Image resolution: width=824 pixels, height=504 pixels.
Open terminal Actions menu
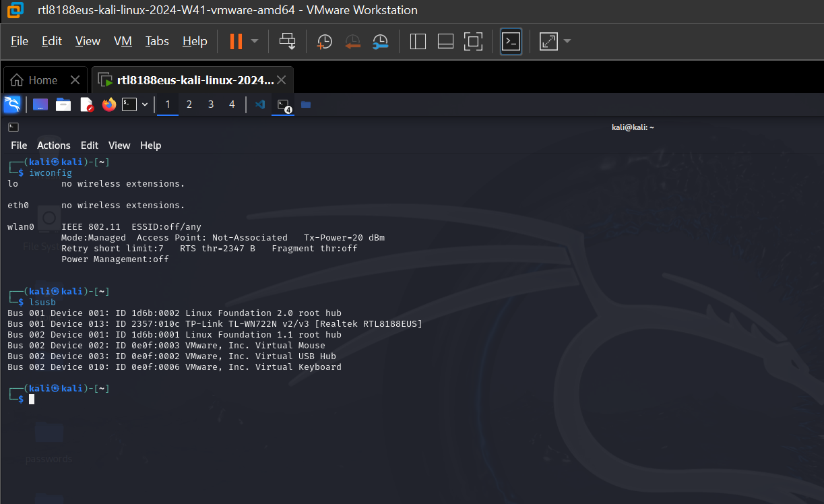click(54, 145)
